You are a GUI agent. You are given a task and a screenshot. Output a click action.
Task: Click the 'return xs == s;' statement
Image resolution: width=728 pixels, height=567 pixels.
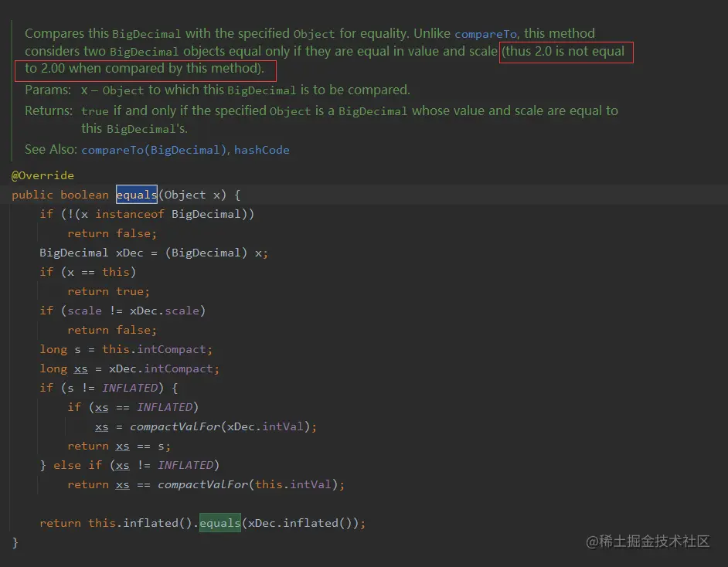(119, 446)
